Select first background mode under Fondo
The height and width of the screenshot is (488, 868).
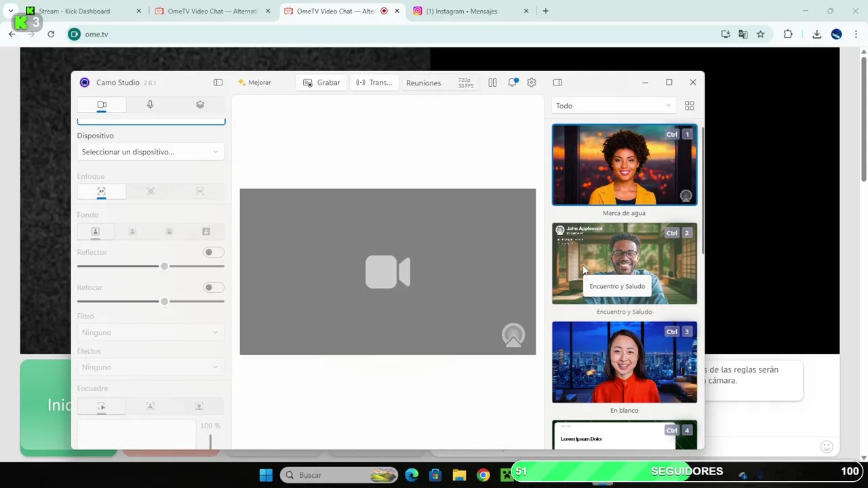coord(96,232)
